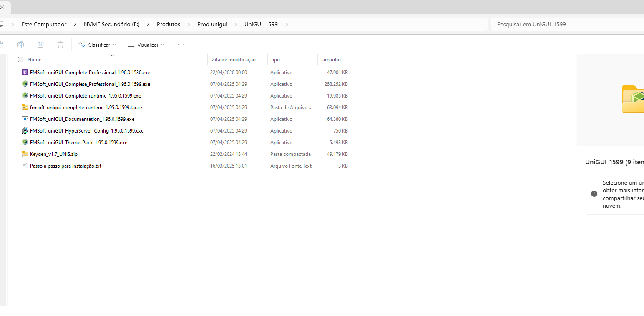
Task: Click the info icon in details pane
Action: tap(594, 194)
